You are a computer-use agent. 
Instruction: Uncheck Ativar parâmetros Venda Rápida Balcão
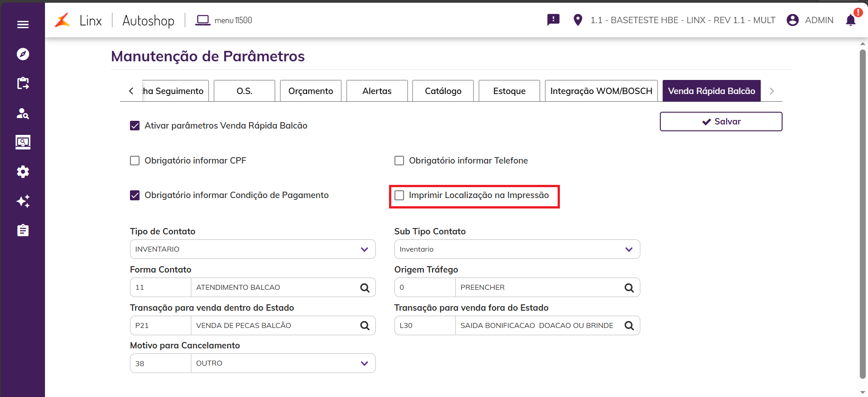[x=135, y=126]
